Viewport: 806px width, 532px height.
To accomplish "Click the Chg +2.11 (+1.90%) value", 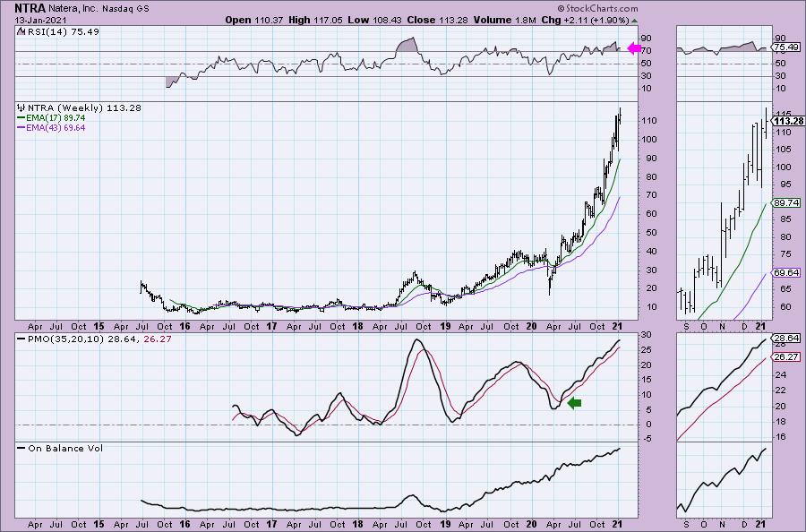I will pyautogui.click(x=585, y=20).
